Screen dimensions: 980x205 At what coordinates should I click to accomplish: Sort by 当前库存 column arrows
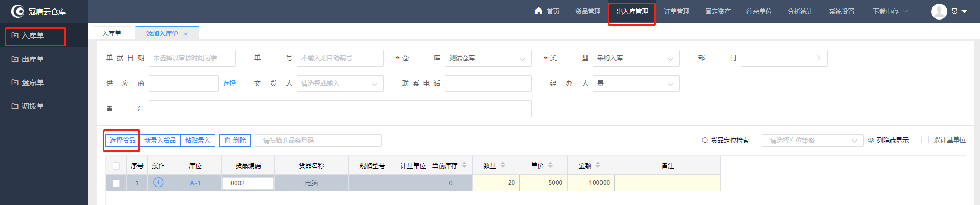click(x=464, y=165)
